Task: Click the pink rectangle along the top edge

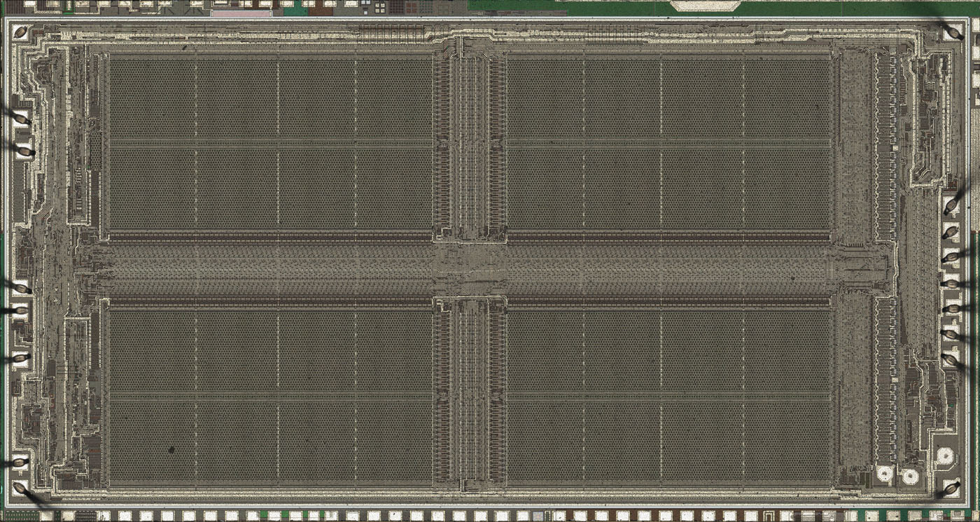Action: [x=240, y=13]
